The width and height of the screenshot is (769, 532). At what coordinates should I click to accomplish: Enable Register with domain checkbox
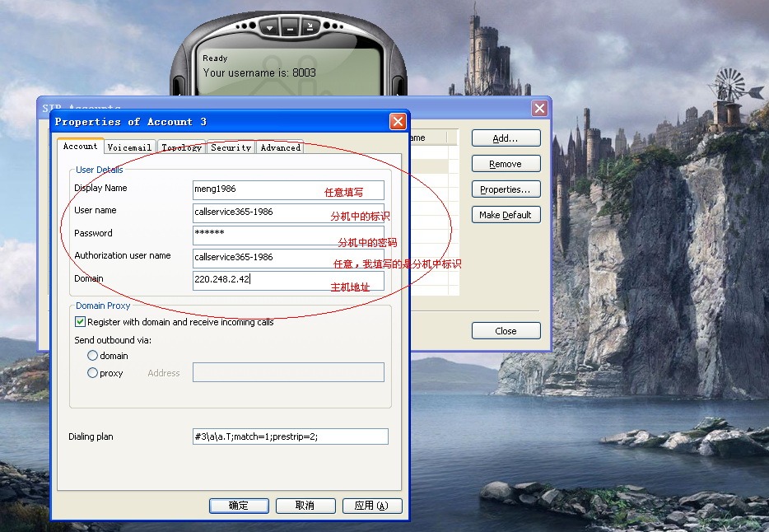click(81, 322)
